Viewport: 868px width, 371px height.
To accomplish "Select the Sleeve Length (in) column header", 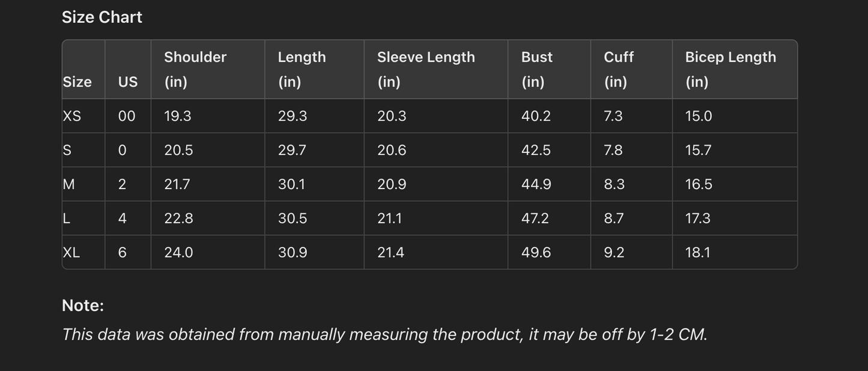I will 426,69.
